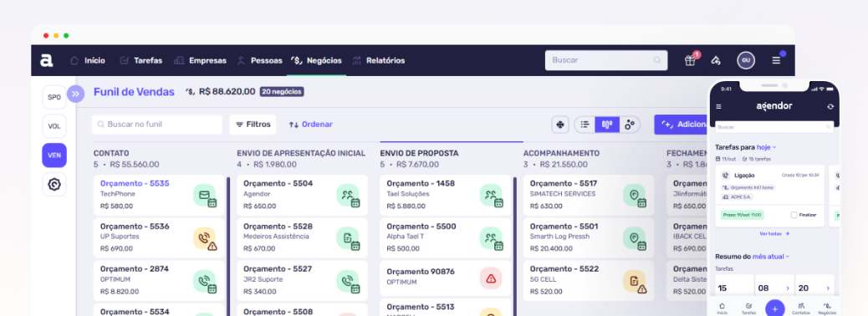This screenshot has width=868, height=316.
Task: Open the 'mês atual' dropdown in phone summary
Action: click(770, 257)
